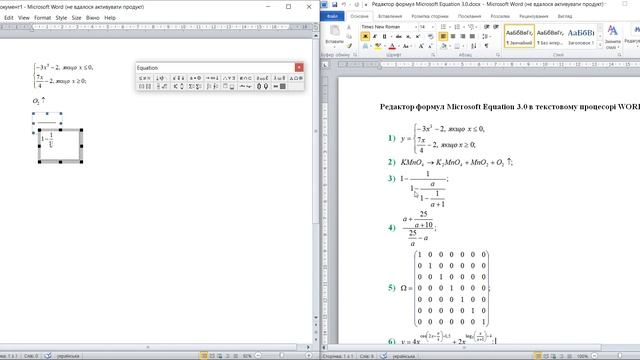Toggle show paragraph marks
Image resolution: width=640 pixels, height=360 pixels.
[486, 45]
